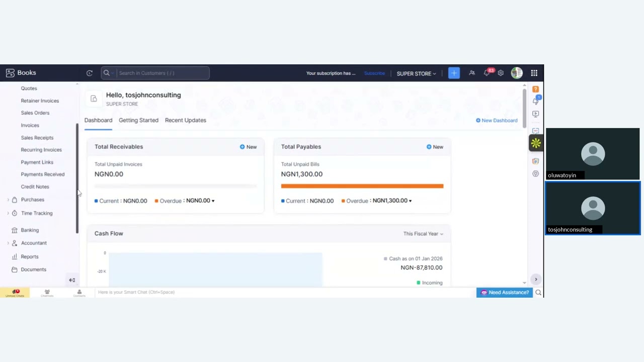This screenshot has height=362, width=644.
Task: Open the blue quick create plus button
Action: click(x=454, y=73)
